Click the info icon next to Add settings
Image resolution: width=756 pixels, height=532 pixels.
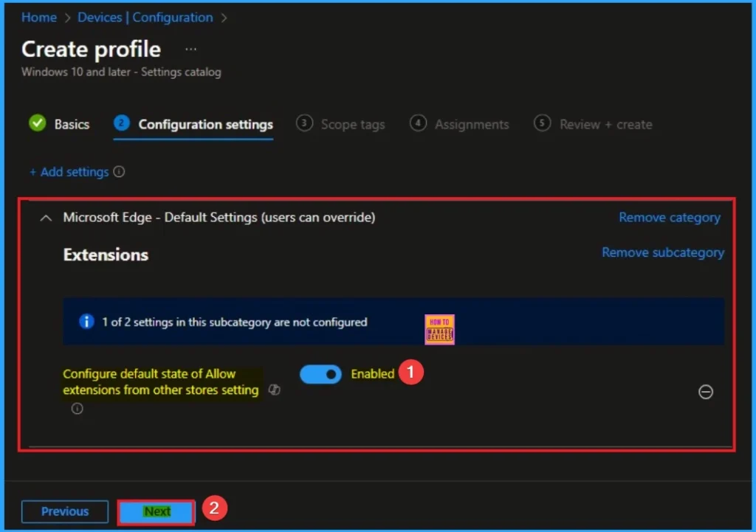coord(120,171)
